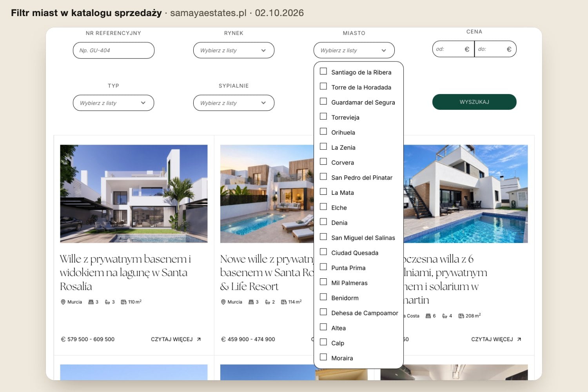This screenshot has height=392, width=588.
Task: Collapse the Miasto dropdown
Action: pos(354,50)
